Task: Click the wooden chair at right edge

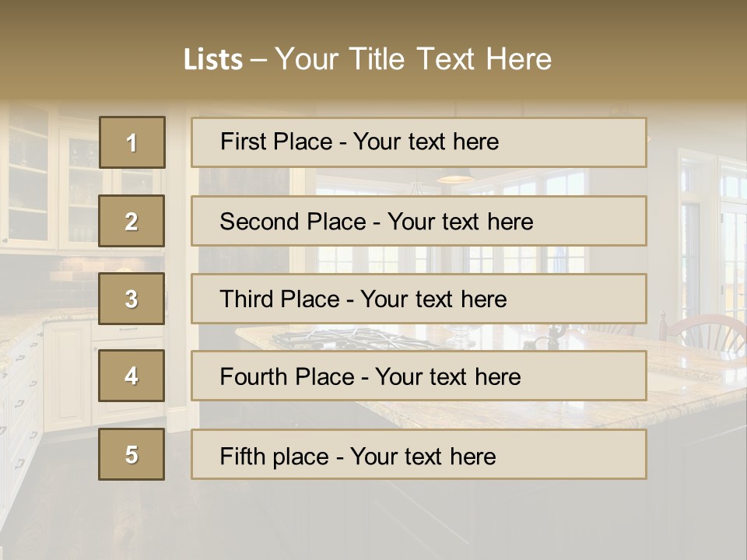Action: 704,331
